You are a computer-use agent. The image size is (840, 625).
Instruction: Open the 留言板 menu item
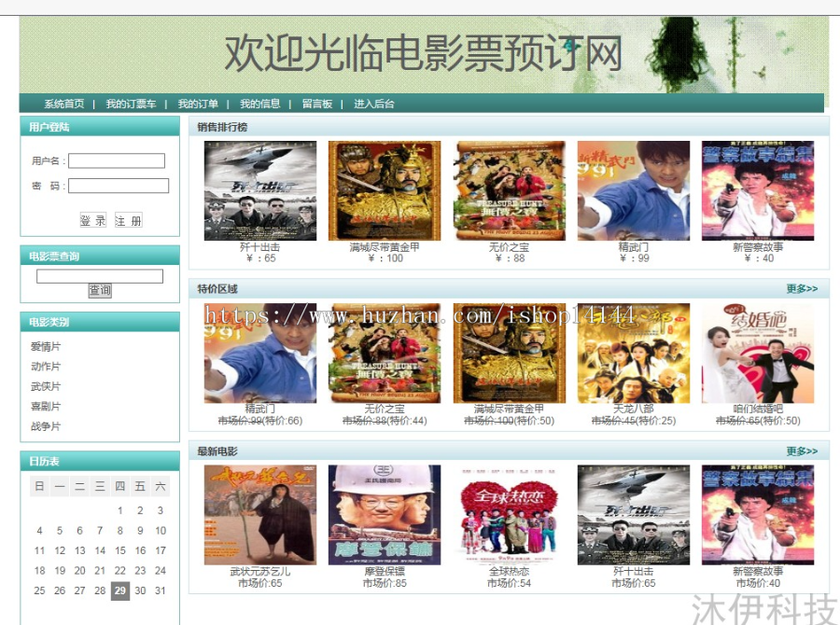click(x=316, y=104)
